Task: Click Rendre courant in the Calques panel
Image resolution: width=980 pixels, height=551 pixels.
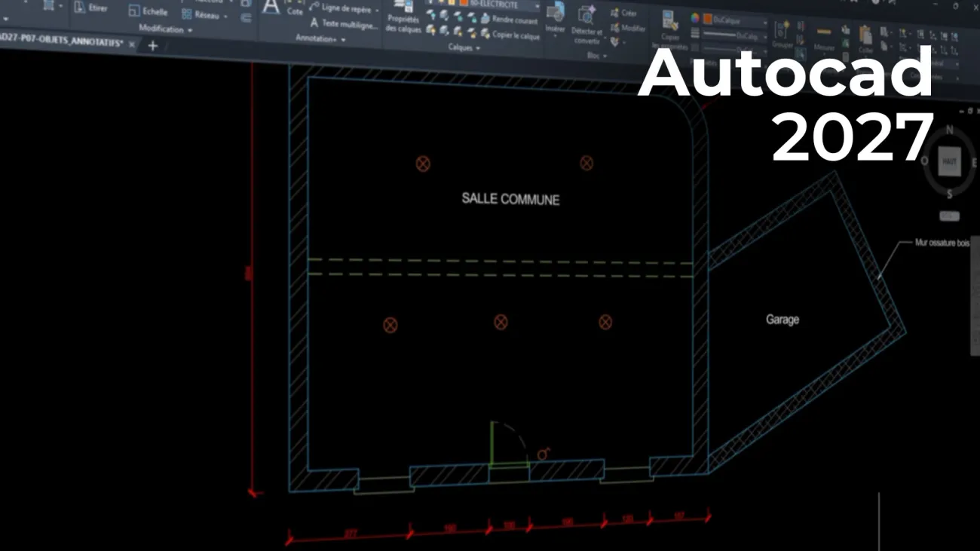Action: pyautogui.click(x=508, y=20)
